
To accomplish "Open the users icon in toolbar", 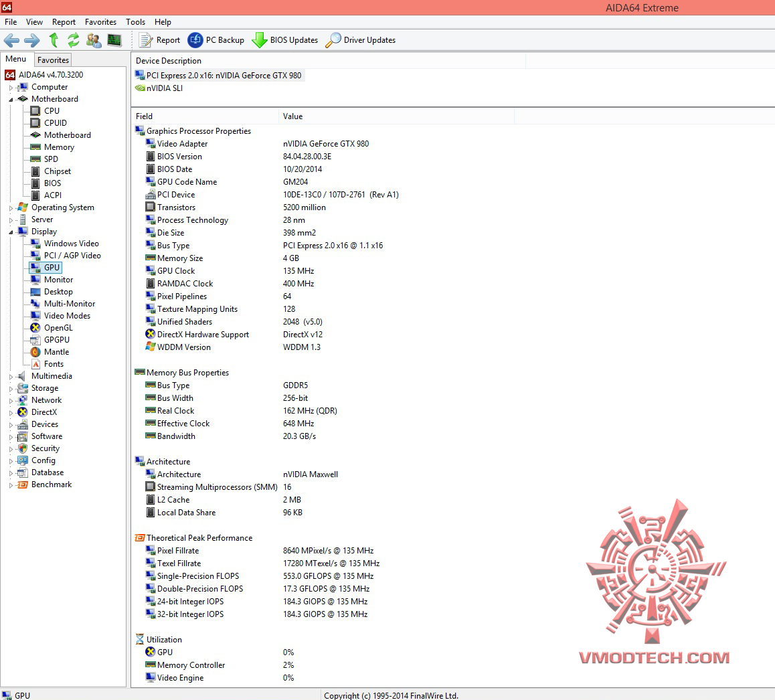I will [94, 40].
